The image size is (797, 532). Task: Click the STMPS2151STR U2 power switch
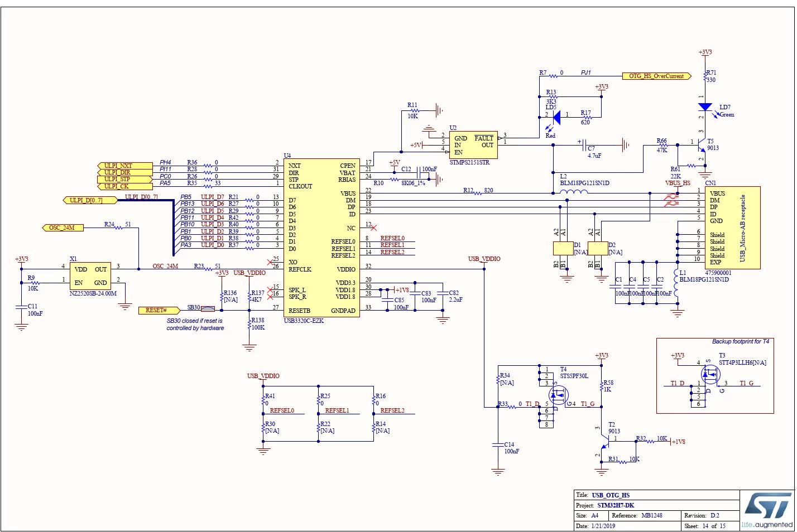473,145
